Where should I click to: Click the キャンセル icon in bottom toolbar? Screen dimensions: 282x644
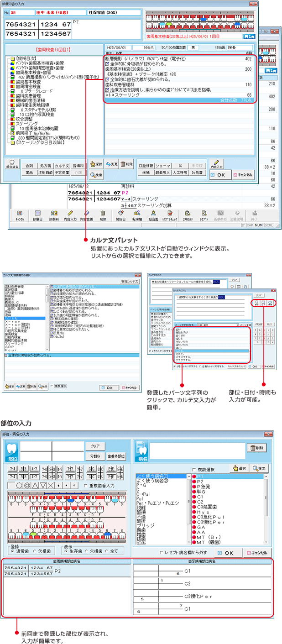(x=20, y=215)
